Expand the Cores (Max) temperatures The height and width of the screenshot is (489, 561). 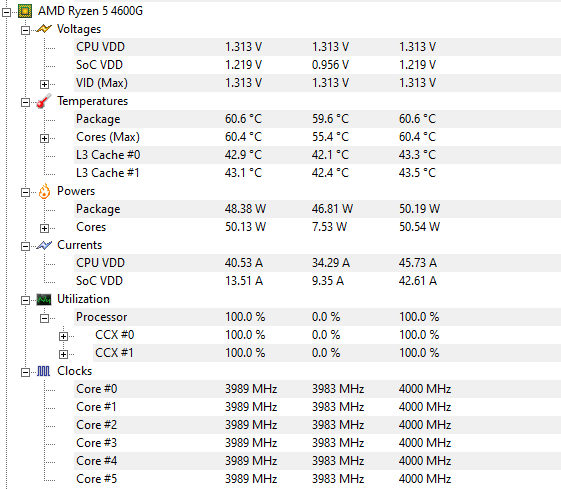click(44, 138)
